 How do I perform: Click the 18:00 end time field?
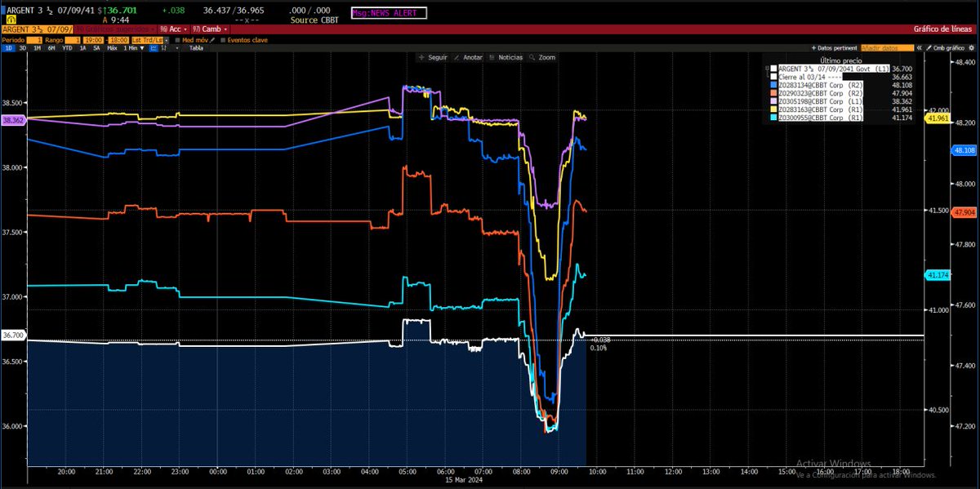point(119,40)
